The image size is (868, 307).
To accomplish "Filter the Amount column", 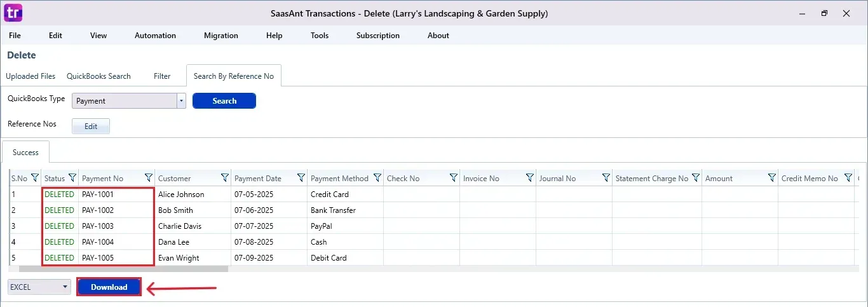I will 772,178.
